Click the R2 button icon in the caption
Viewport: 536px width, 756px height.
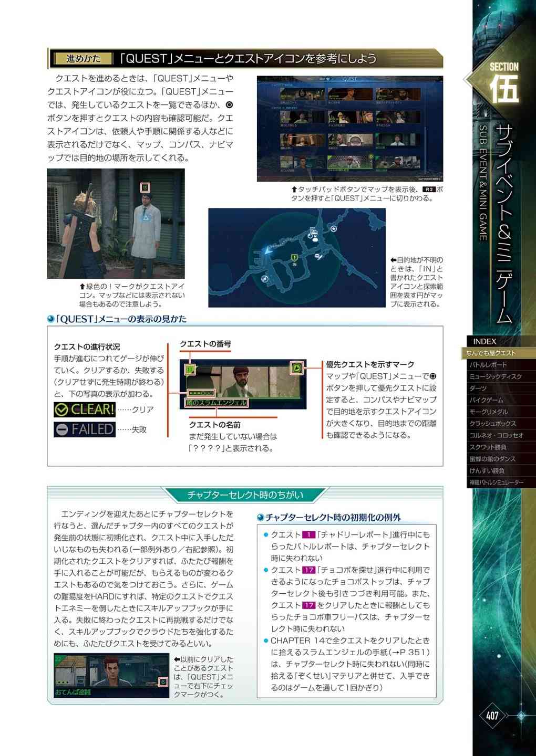(428, 190)
